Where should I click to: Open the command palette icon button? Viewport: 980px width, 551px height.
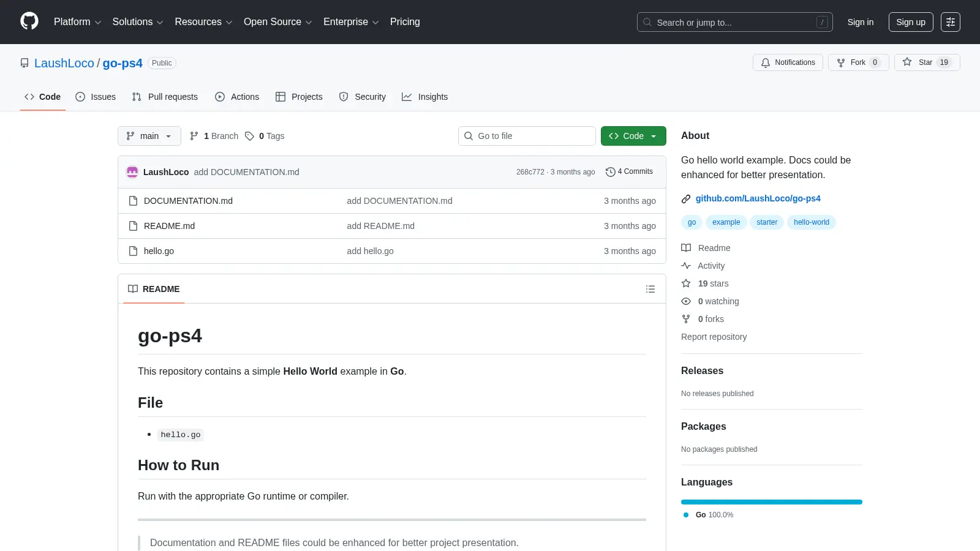tap(951, 22)
